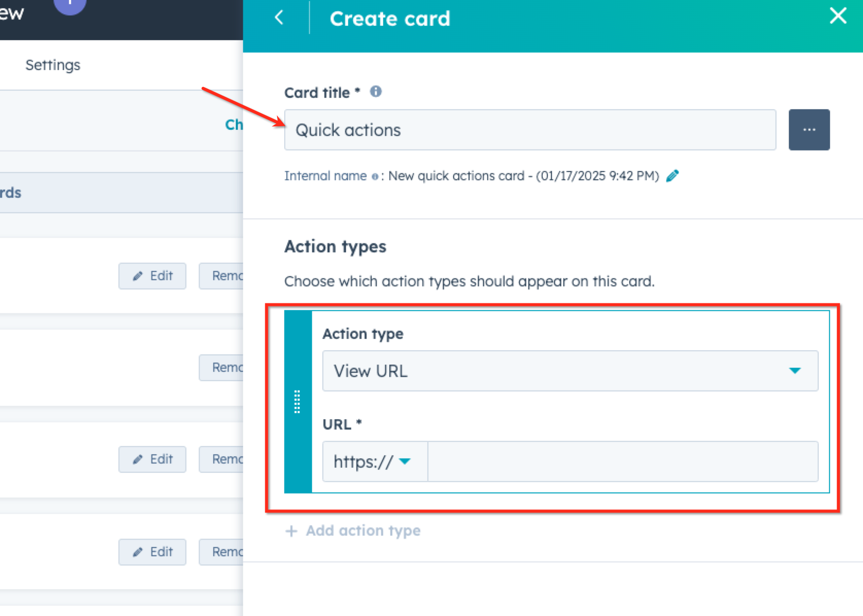Open the dark ellipsis options button
Viewport: 863px width, 616px height.
coord(809,130)
